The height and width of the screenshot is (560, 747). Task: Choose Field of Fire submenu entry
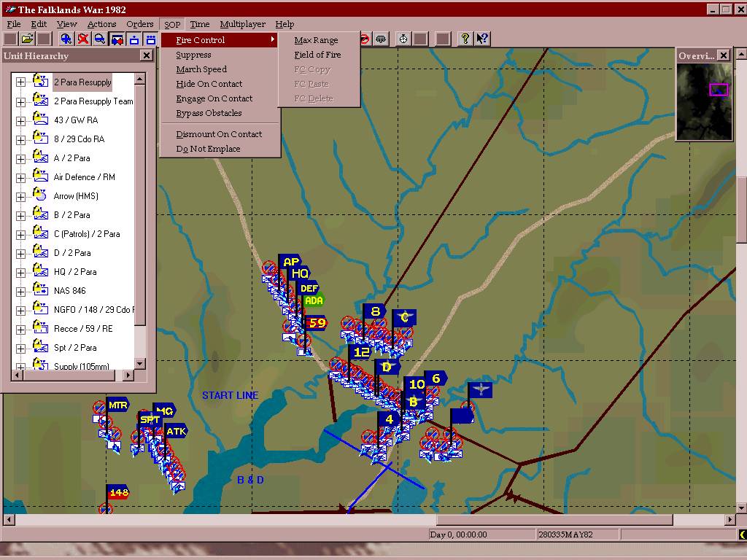tap(317, 55)
